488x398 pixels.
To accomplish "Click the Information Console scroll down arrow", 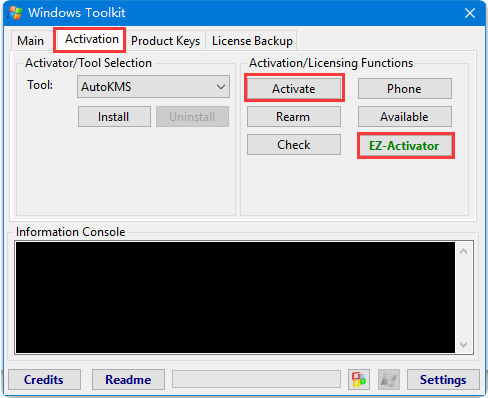I will click(x=464, y=345).
